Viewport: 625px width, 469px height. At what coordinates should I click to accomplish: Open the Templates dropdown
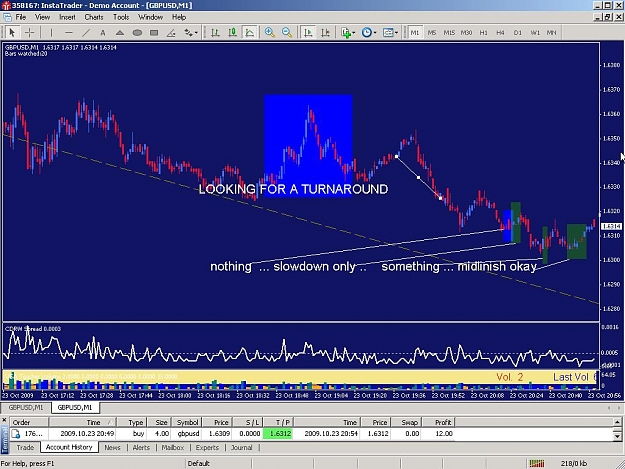point(390,32)
